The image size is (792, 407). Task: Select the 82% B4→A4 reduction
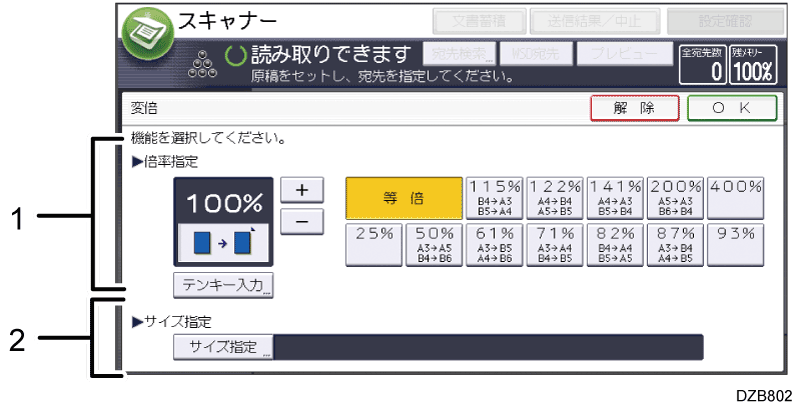615,245
